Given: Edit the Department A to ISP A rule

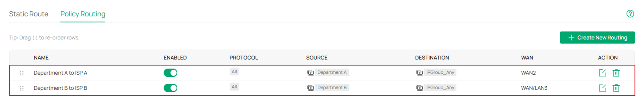Looking at the screenshot, I should (602, 73).
